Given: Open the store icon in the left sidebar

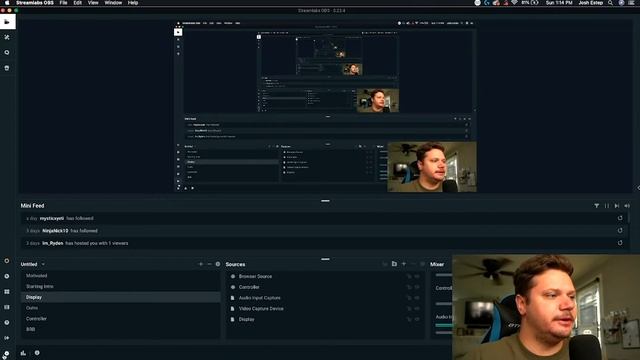Looking at the screenshot, I should (7, 68).
